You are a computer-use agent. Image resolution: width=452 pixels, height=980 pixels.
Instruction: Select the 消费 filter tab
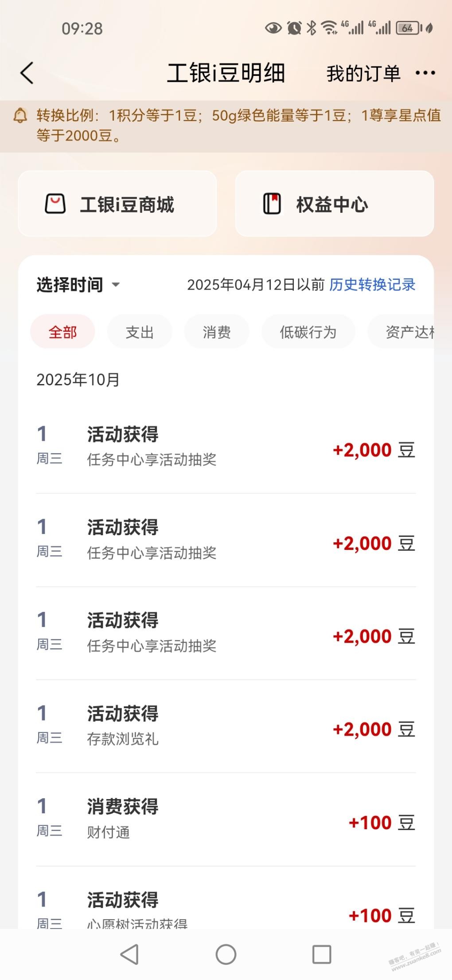(x=217, y=332)
